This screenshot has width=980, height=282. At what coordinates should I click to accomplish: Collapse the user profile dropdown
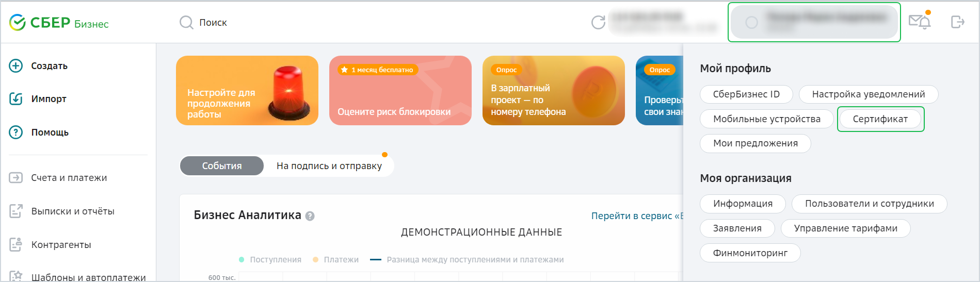[814, 22]
